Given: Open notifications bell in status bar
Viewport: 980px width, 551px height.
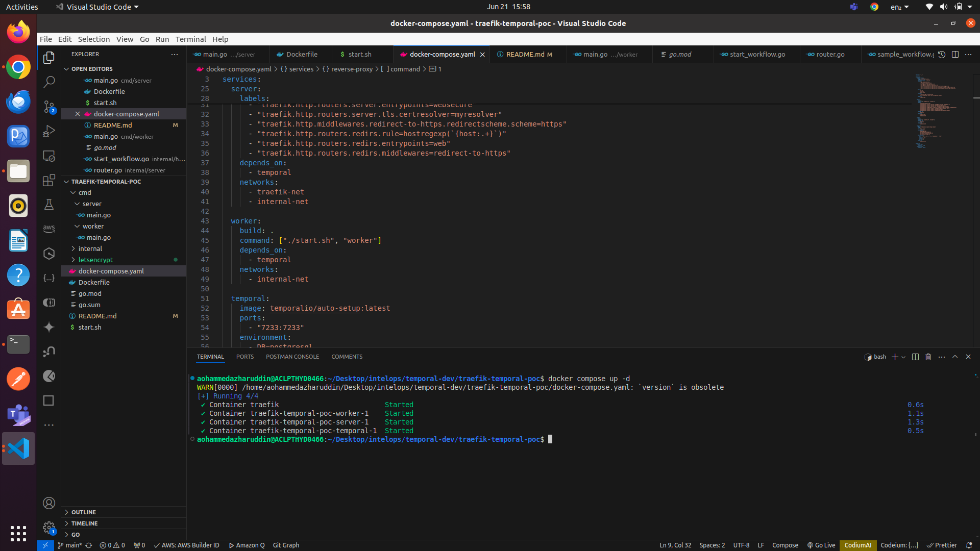Looking at the screenshot, I should click(969, 545).
